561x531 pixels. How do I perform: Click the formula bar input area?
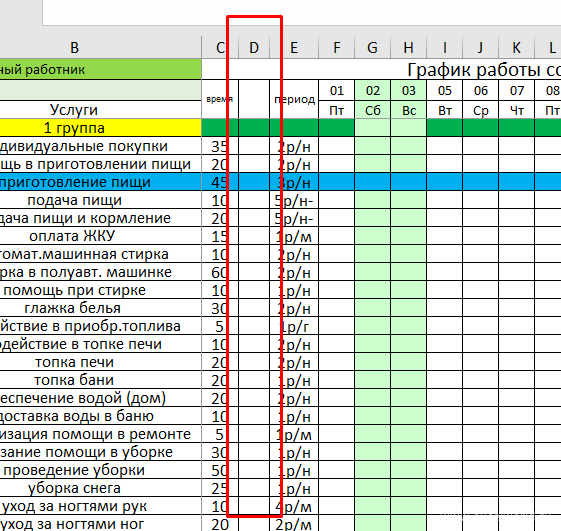pos(302,13)
